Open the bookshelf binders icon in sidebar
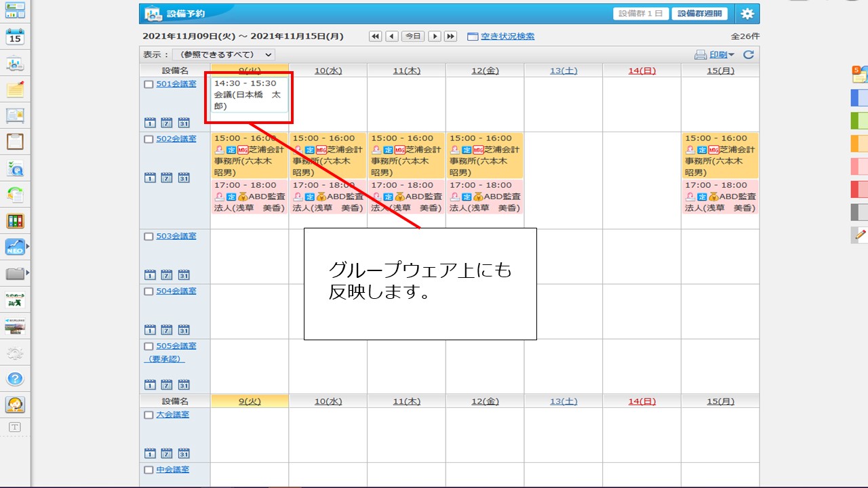868x488 pixels. pos(15,221)
